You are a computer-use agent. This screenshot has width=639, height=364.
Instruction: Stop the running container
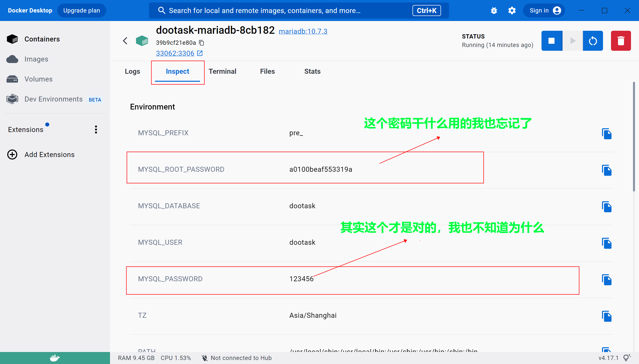[x=552, y=41]
